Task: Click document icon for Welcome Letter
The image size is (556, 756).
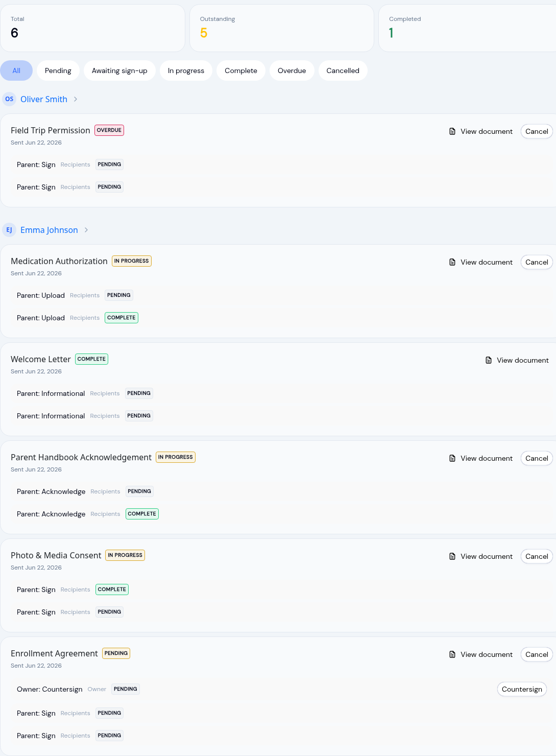Action: tap(489, 360)
